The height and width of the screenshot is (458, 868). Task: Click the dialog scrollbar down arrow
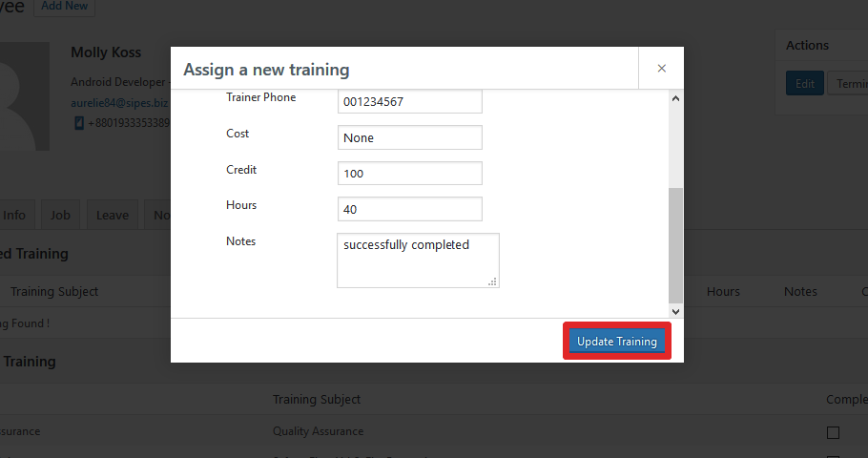(676, 311)
